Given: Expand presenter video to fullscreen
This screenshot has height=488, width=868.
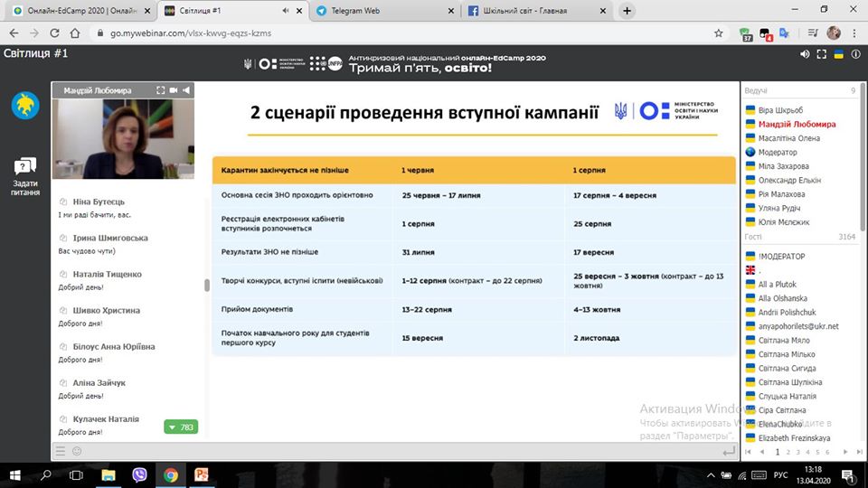Looking at the screenshot, I should coord(160,90).
